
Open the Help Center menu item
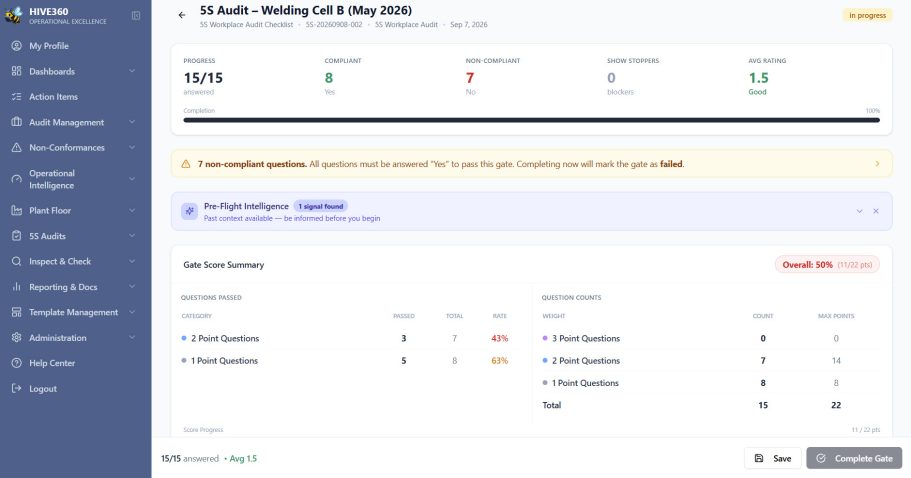point(76,363)
